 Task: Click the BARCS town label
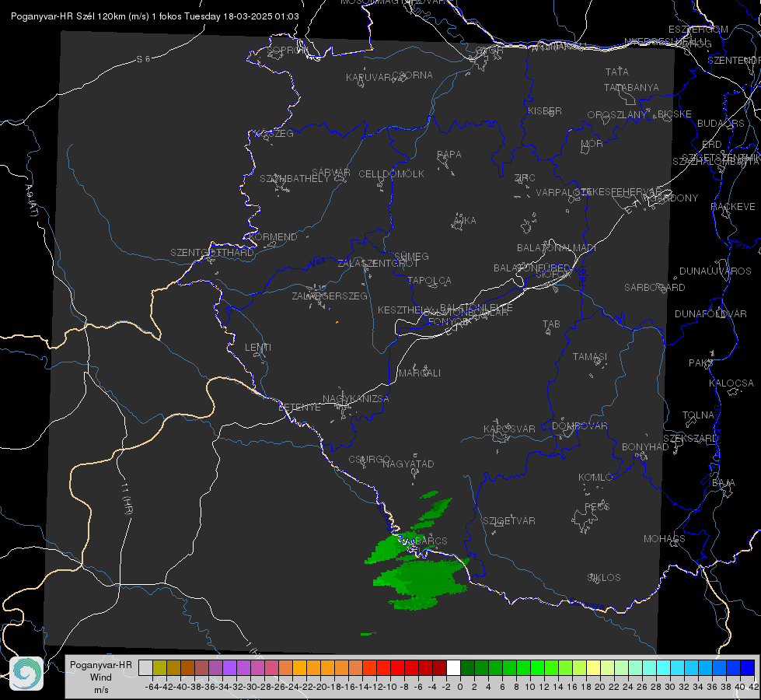pos(431,541)
